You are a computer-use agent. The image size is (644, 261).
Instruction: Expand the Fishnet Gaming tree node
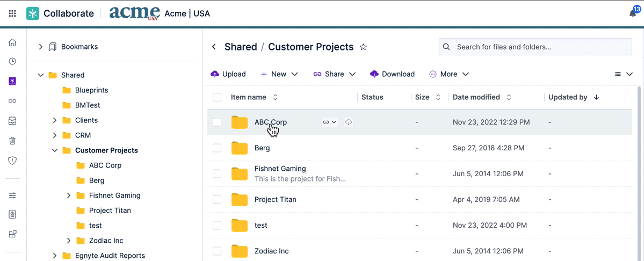[69, 195]
